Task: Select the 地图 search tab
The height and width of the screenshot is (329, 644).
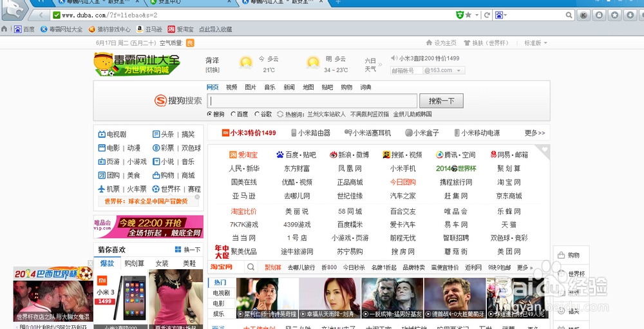Action: click(x=308, y=87)
